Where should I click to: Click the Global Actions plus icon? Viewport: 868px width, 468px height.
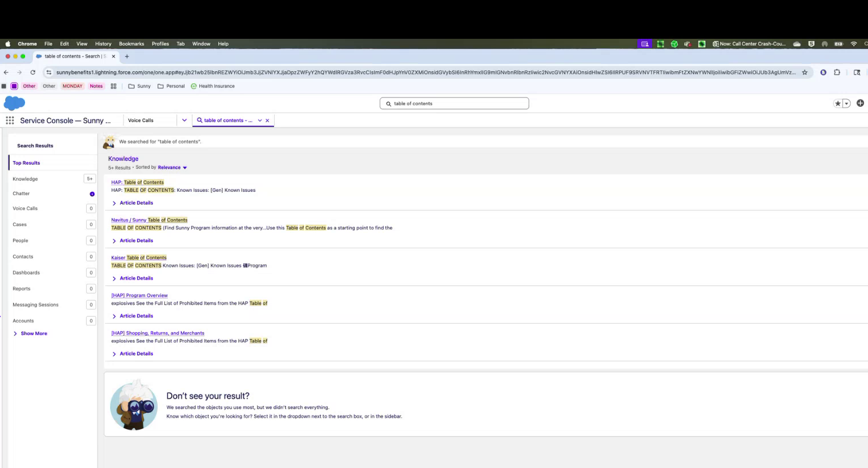pyautogui.click(x=860, y=103)
